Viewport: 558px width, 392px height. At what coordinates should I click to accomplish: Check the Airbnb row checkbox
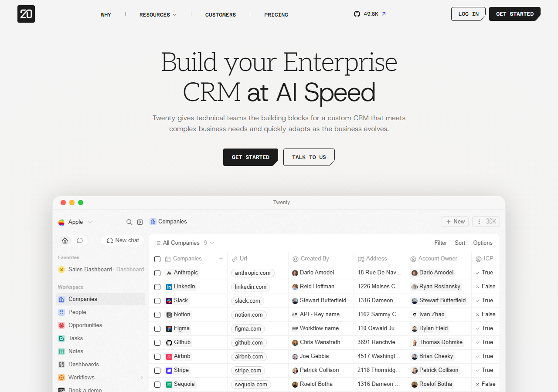point(157,357)
